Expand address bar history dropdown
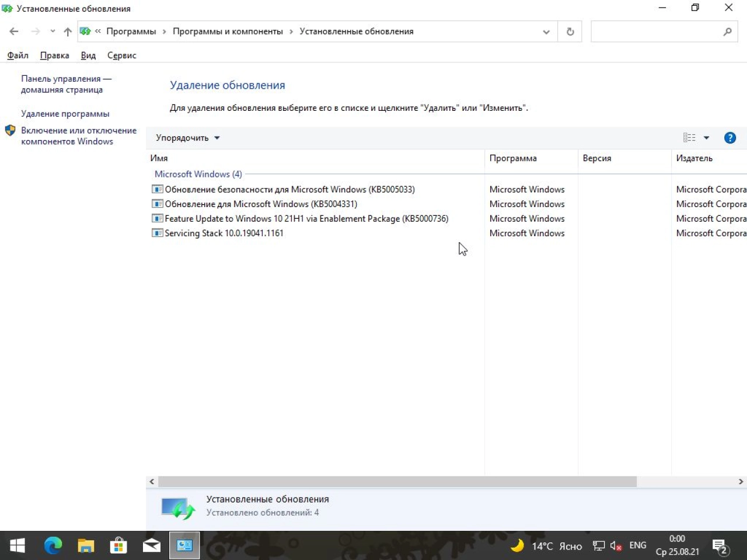This screenshot has height=560, width=747. point(546,32)
